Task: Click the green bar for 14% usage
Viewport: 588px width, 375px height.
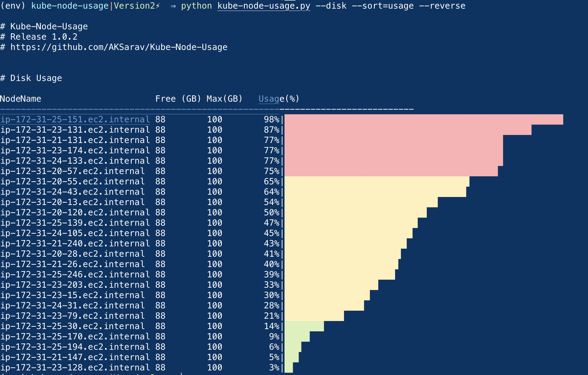Action: coord(304,326)
